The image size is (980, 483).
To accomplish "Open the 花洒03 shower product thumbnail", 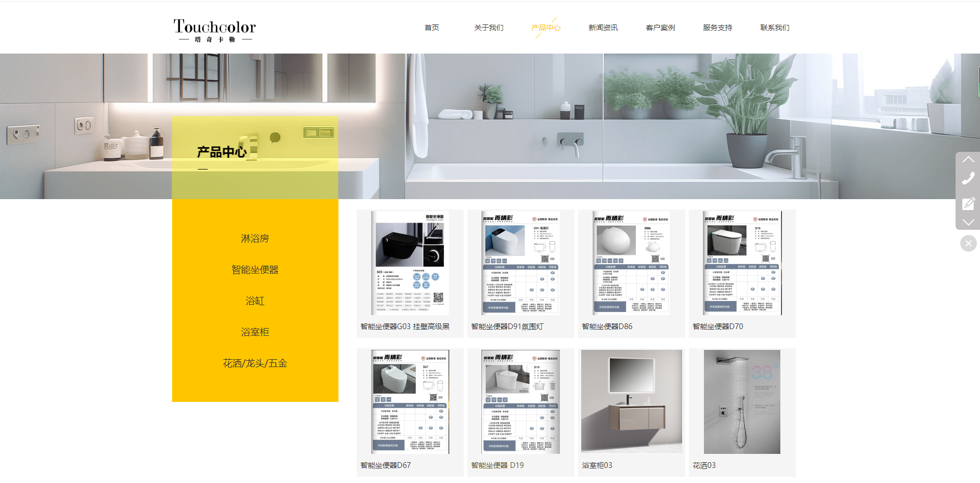I will pos(742,401).
